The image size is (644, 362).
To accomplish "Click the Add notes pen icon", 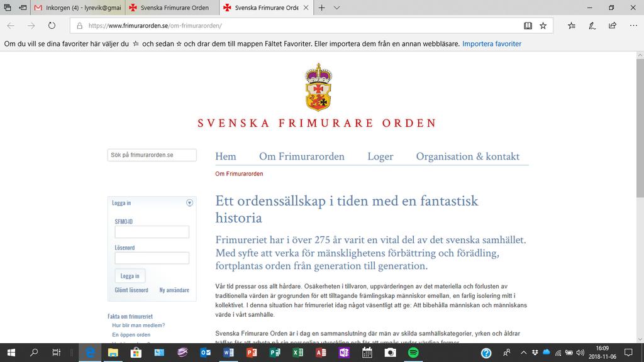I will [592, 25].
